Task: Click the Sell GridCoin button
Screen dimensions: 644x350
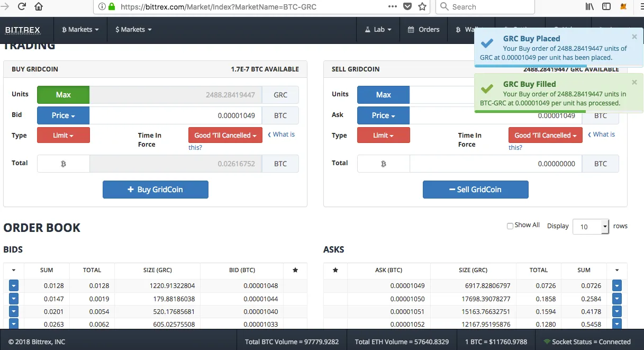Action: 475,190
